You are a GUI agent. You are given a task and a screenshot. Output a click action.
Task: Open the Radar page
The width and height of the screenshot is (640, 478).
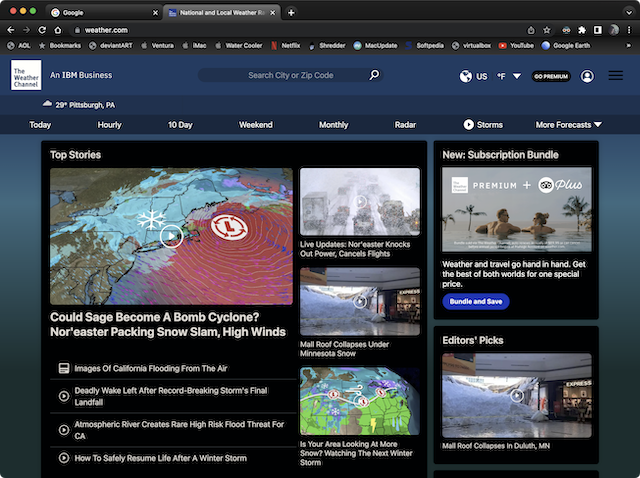pos(405,125)
